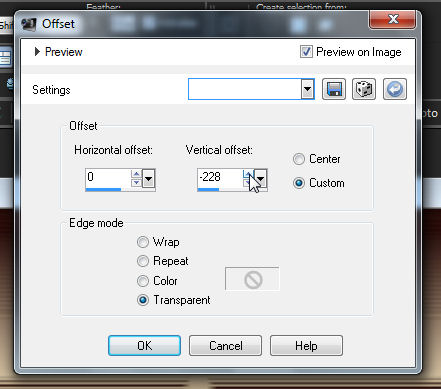Open the Settings preset dropdown arrow
441x389 pixels.
pos(308,89)
